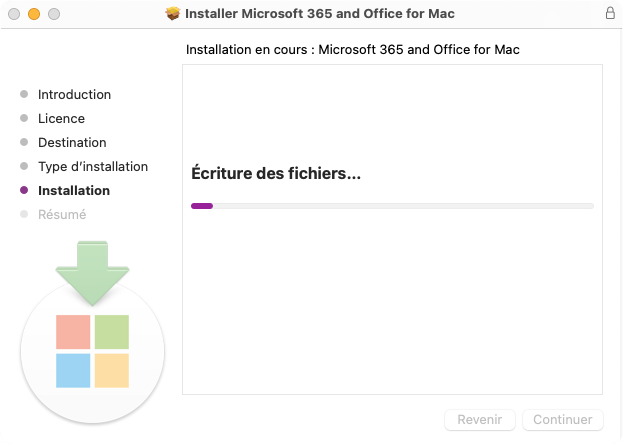The image size is (623, 444).
Task: Click the green download arrow graphic
Action: tap(92, 273)
